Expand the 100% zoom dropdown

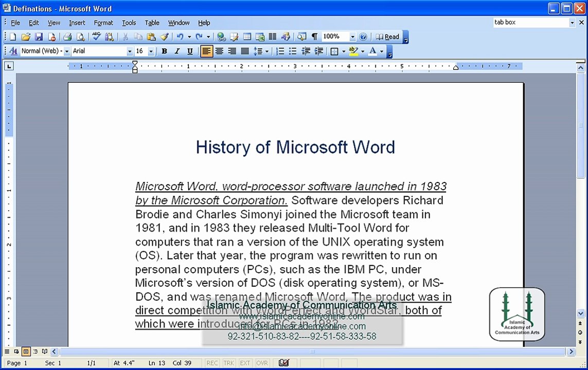[352, 36]
